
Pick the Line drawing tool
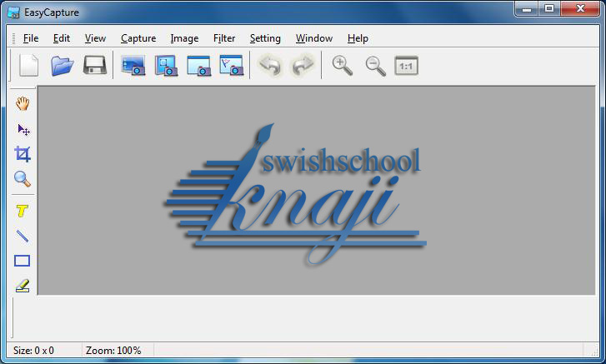(23, 236)
